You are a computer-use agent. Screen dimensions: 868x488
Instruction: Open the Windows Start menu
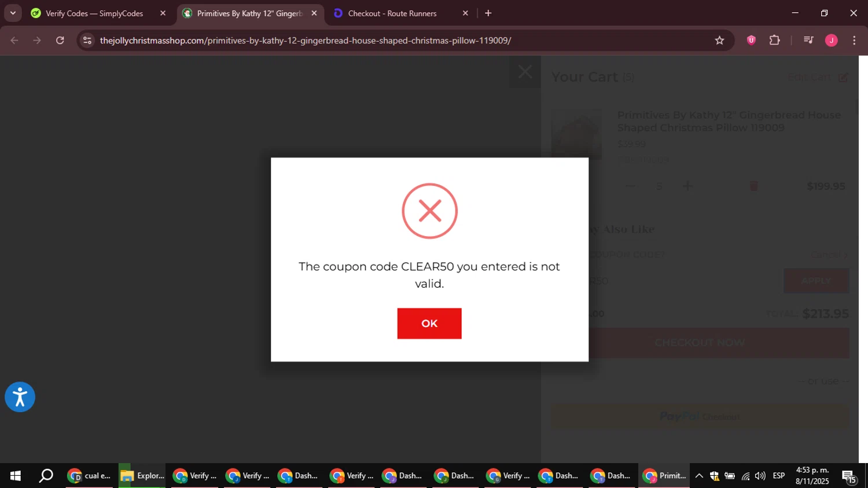[x=15, y=476]
